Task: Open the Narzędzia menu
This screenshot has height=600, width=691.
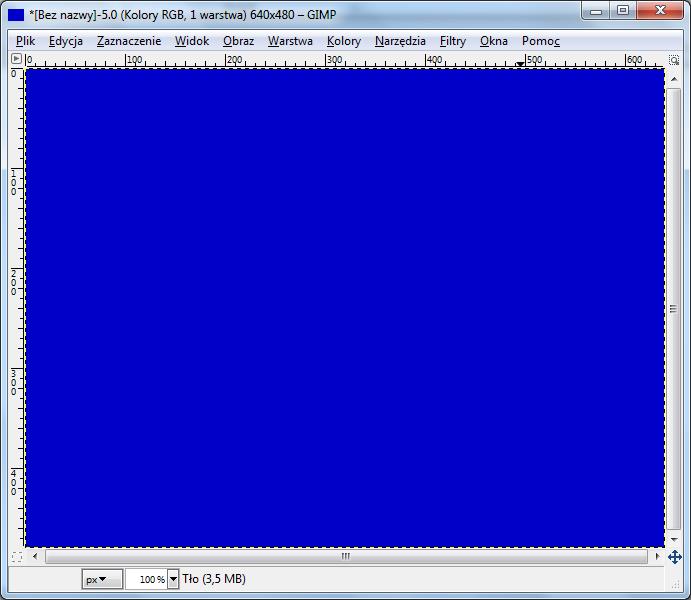Action: pyautogui.click(x=400, y=41)
